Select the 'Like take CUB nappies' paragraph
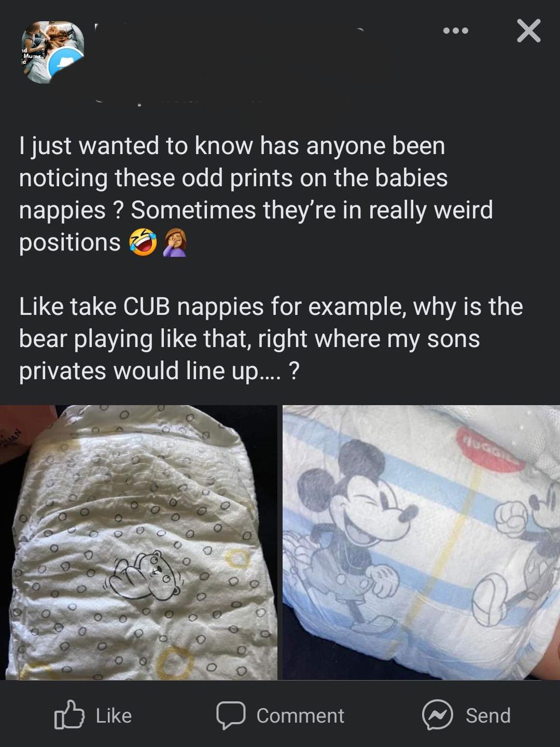The width and height of the screenshot is (560, 747). coord(271,339)
